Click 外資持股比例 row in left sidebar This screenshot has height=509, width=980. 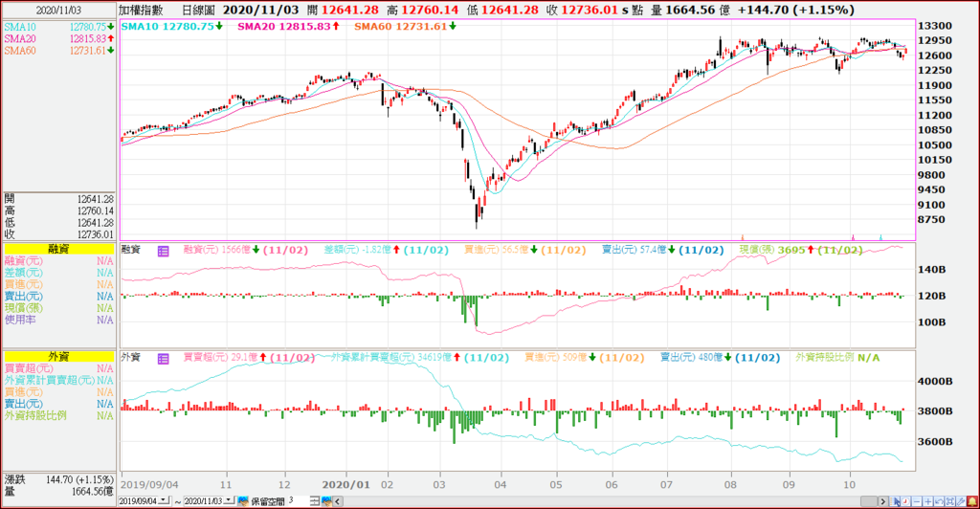[x=58, y=415]
